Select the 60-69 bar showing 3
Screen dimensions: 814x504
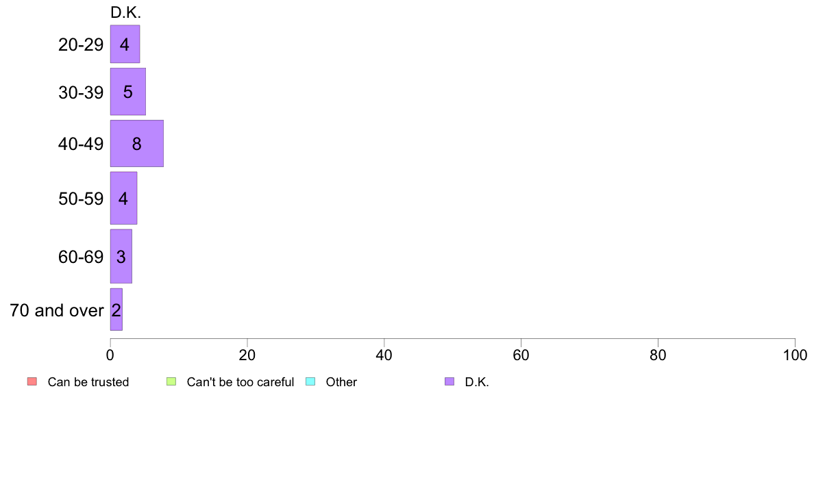click(x=121, y=256)
